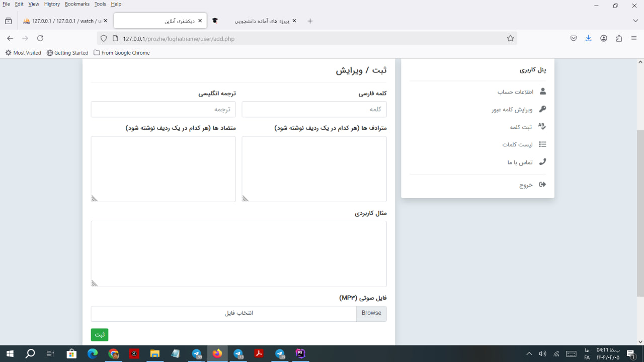Screen dimensions: 644x362
Task: Open the File menu
Action: click(x=6, y=4)
